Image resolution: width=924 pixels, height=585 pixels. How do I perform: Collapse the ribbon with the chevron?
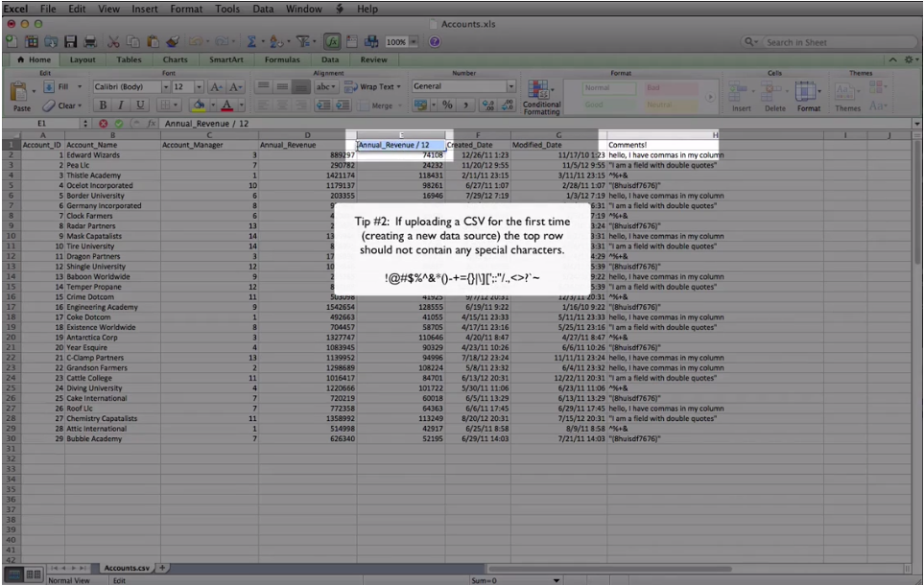892,59
